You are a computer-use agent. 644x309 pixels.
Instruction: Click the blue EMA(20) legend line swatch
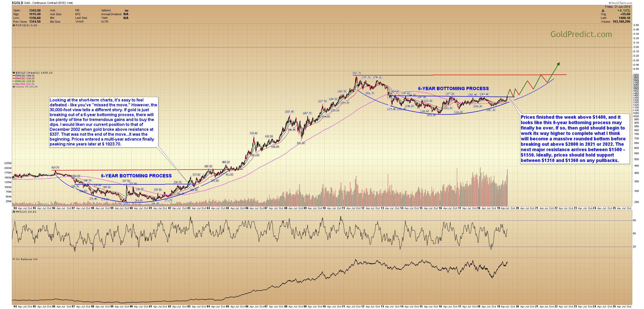point(14,76)
